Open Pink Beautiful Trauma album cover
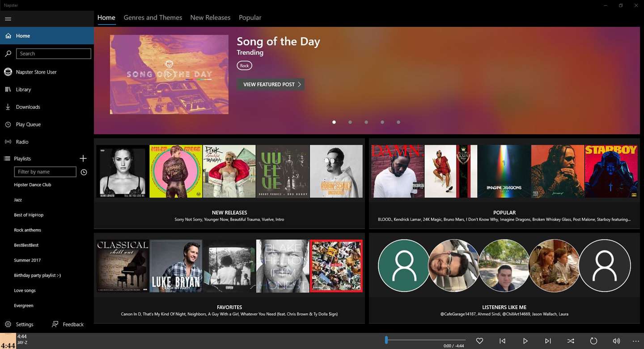Image resolution: width=644 pixels, height=349 pixels. [x=229, y=171]
